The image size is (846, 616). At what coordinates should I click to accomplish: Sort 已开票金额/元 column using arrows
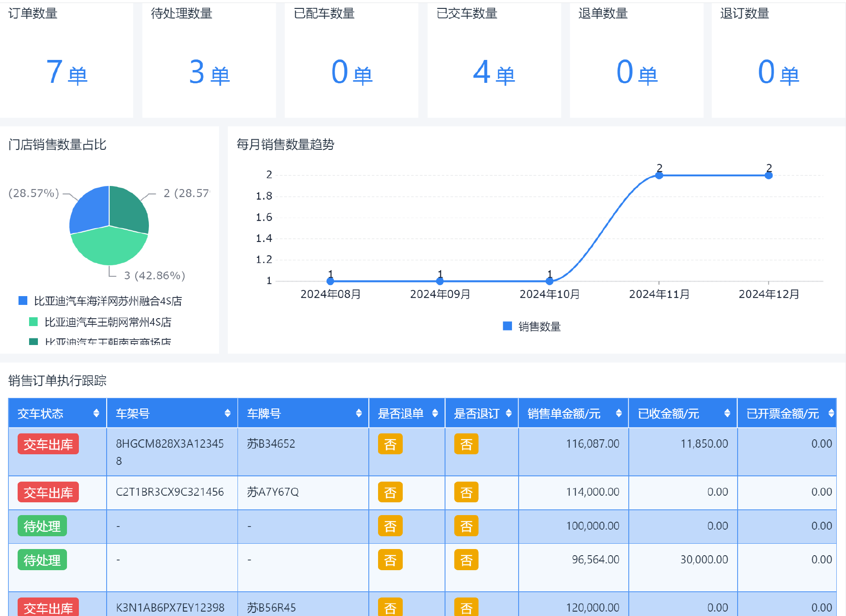pos(831,413)
